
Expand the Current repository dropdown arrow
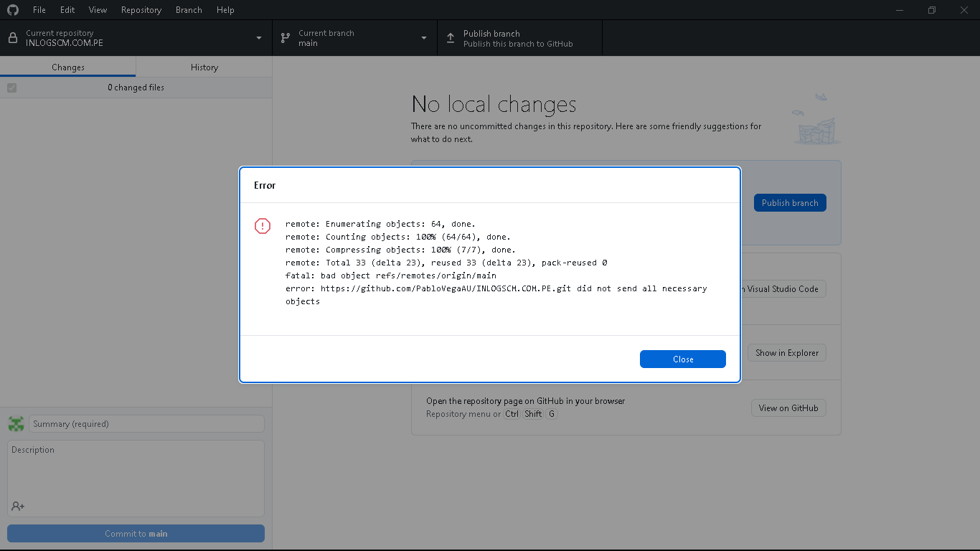[259, 38]
